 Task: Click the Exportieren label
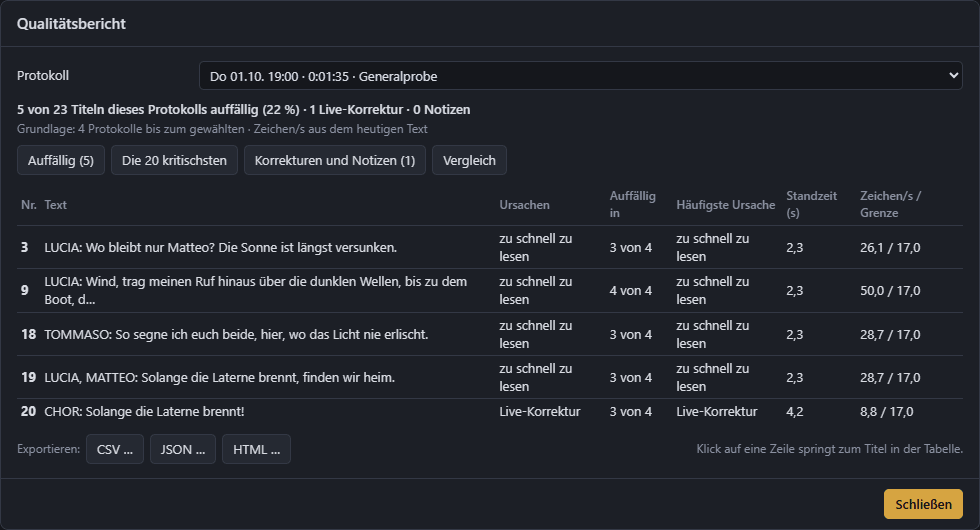[49, 449]
